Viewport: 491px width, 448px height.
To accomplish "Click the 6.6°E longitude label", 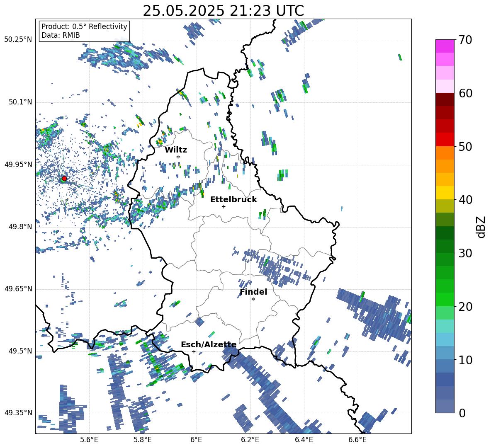I will (357, 440).
